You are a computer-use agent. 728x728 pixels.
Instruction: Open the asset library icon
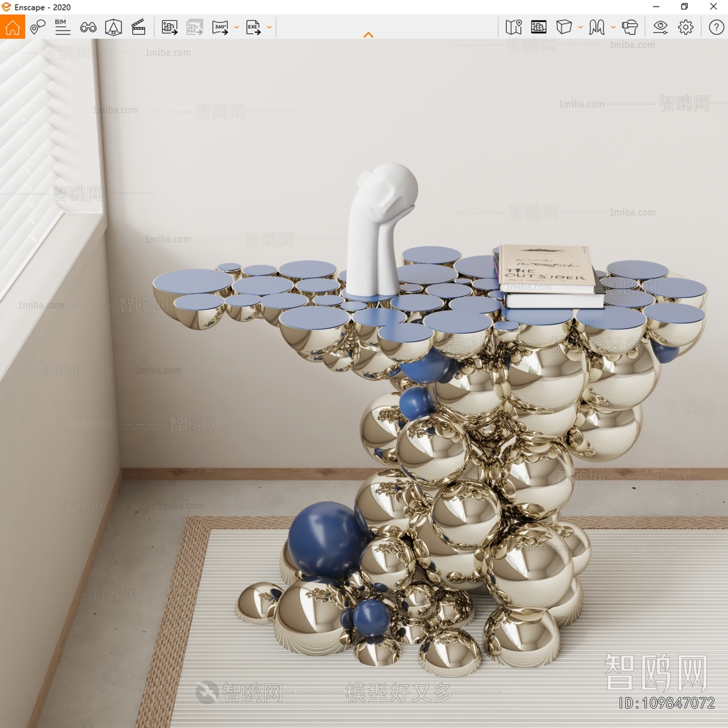(113, 27)
